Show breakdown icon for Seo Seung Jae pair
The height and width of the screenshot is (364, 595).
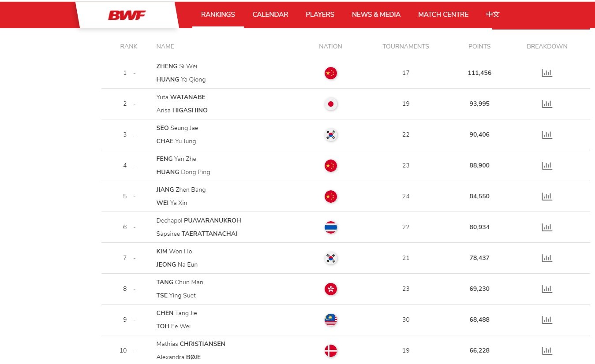547,135
